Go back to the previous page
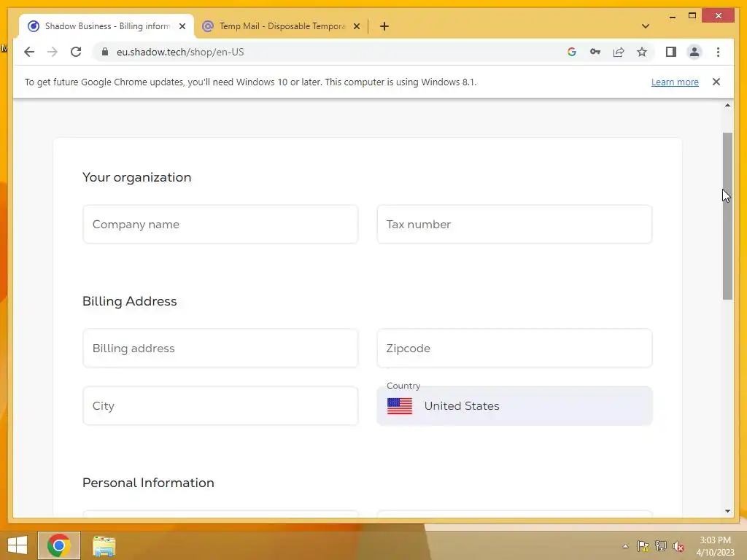Image resolution: width=747 pixels, height=560 pixels. [29, 52]
